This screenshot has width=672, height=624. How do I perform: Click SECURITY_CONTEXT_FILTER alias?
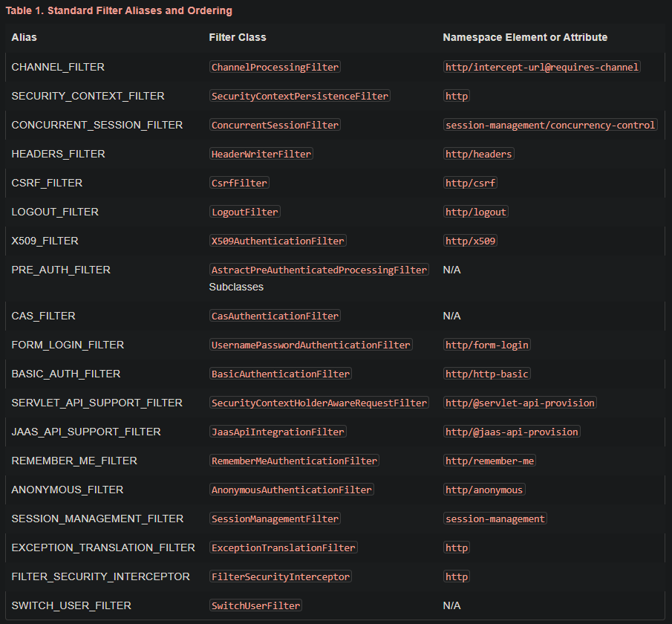pos(88,96)
